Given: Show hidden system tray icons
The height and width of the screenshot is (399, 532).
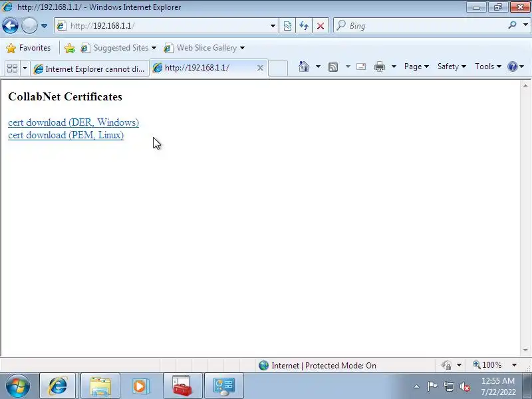Looking at the screenshot, I should 417,386.
